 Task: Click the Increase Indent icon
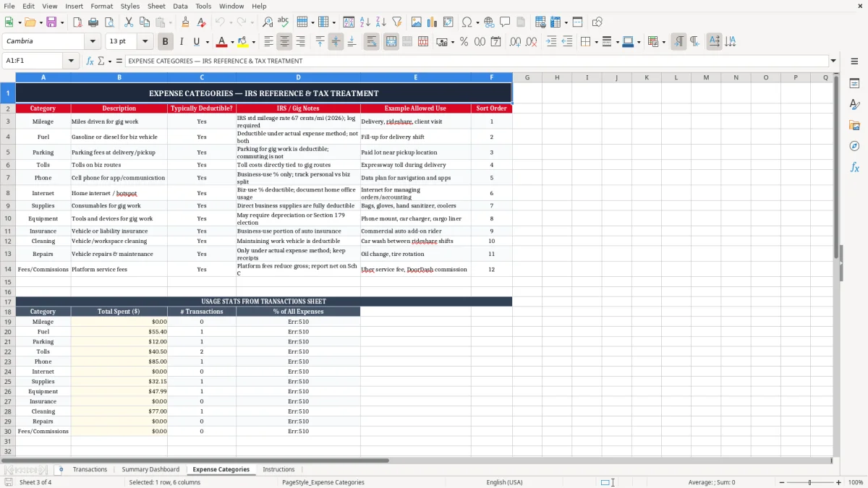pyautogui.click(x=551, y=42)
